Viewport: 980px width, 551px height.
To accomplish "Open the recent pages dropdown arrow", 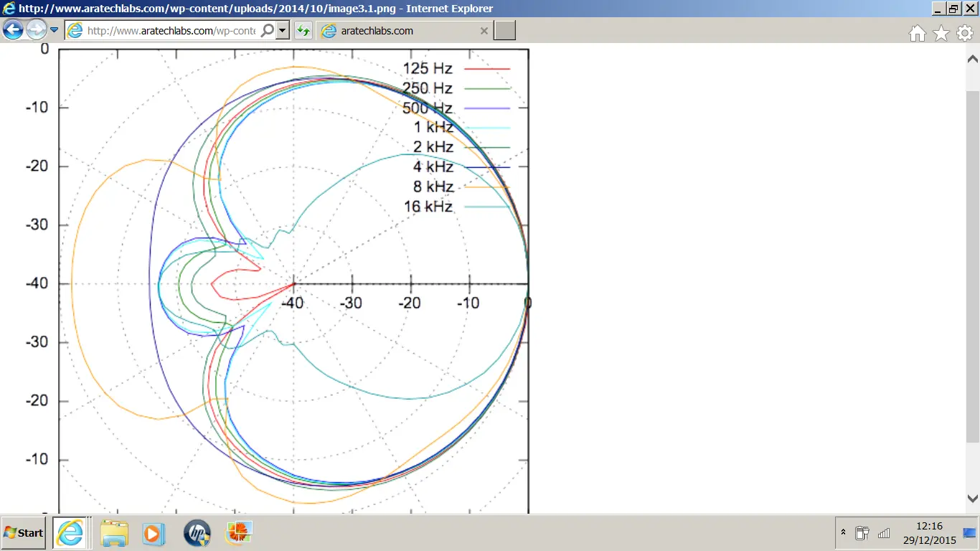I will [x=55, y=30].
